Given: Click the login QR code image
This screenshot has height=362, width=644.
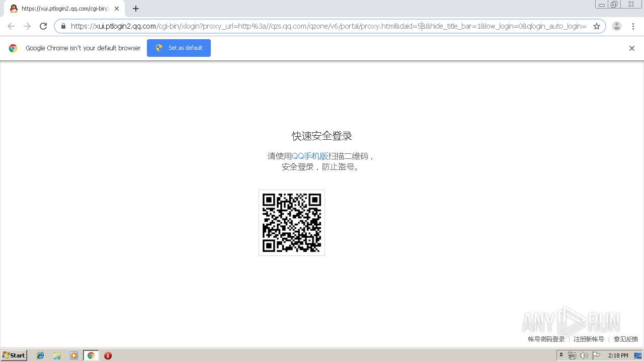Looking at the screenshot, I should tap(292, 223).
